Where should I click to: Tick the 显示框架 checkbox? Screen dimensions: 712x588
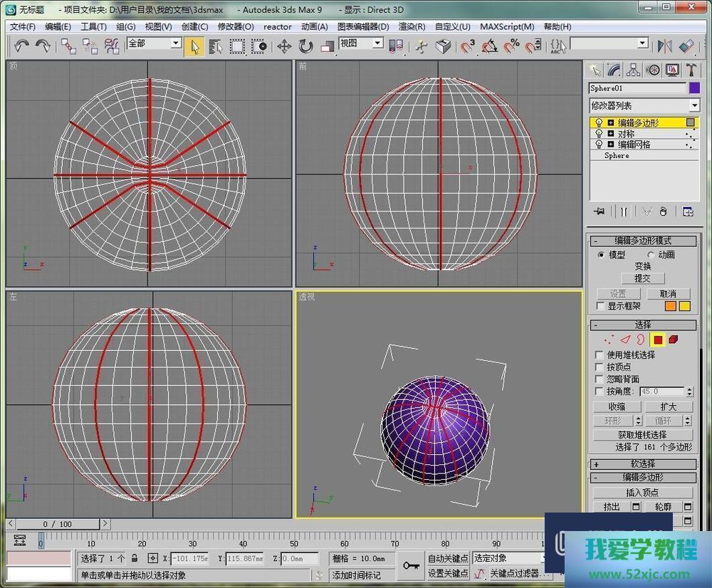pyautogui.click(x=601, y=306)
